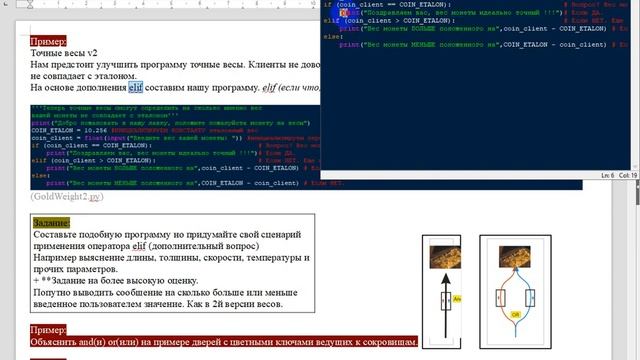Click the 'Ln: 6' indicator in editor status bar

point(607,175)
